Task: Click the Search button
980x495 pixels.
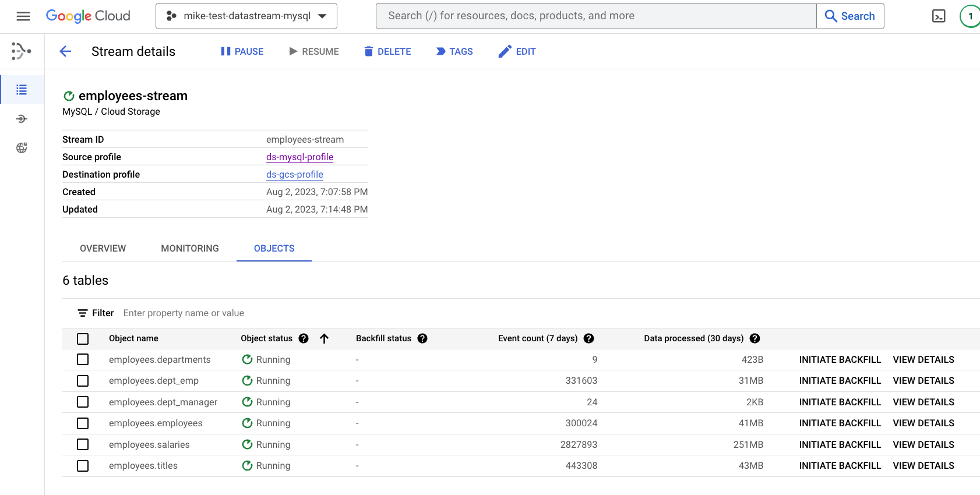Action: [850, 16]
